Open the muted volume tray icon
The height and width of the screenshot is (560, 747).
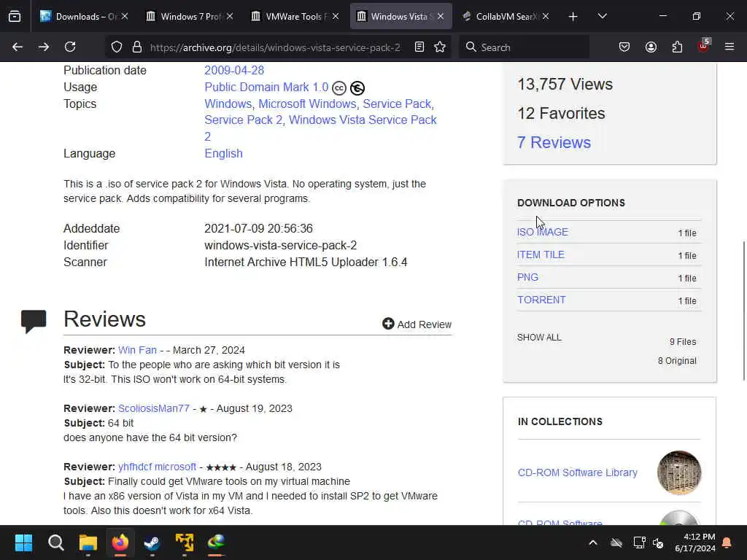pyautogui.click(x=659, y=542)
